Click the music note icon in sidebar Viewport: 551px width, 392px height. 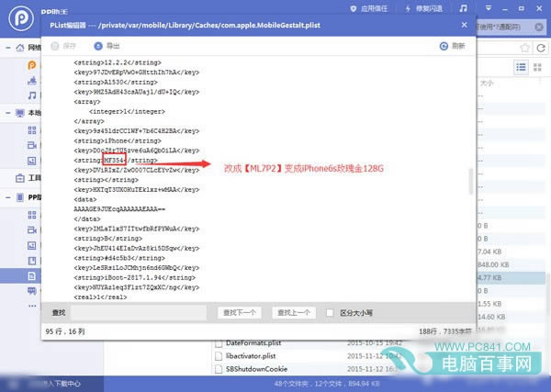point(32,95)
